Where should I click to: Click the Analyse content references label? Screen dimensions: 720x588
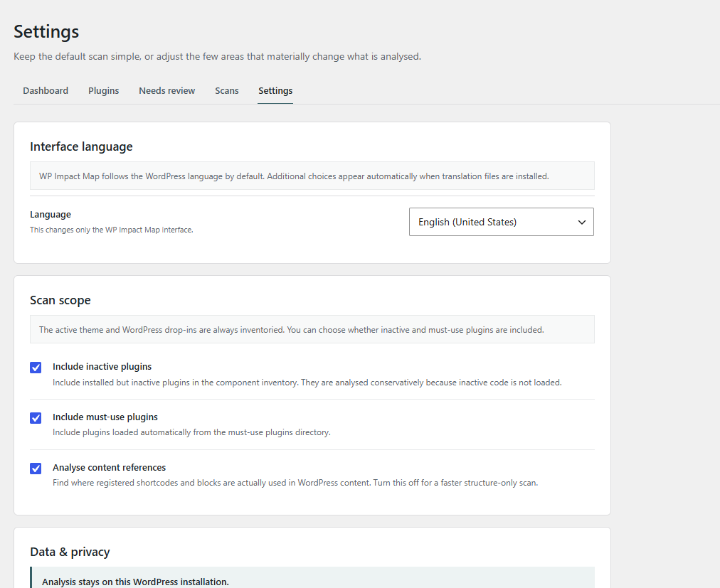point(110,467)
